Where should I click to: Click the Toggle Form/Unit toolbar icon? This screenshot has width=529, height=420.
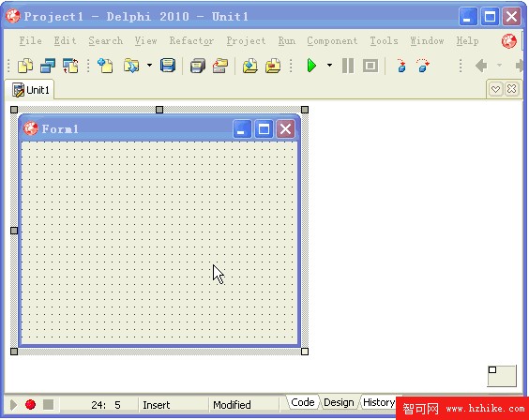pyautogui.click(x=70, y=66)
